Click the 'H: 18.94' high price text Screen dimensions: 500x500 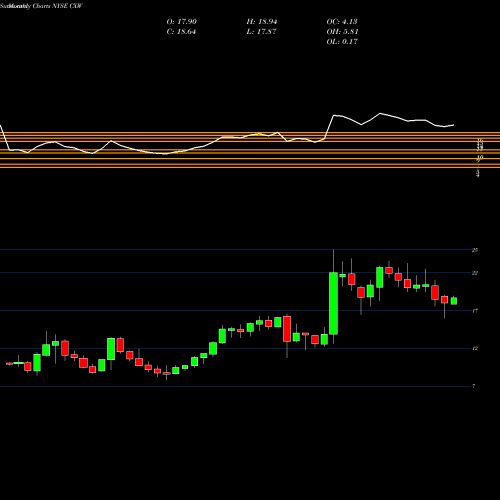(262, 22)
